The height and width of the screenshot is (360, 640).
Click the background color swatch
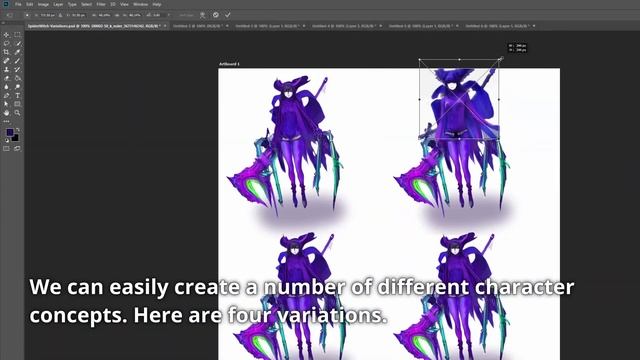[16, 138]
